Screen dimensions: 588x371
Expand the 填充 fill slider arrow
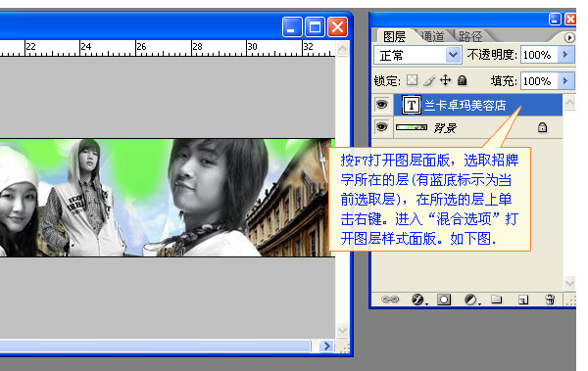[x=565, y=81]
